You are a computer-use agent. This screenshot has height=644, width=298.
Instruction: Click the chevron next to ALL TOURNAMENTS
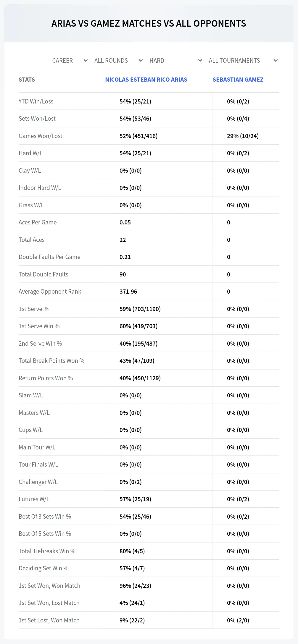pos(276,61)
